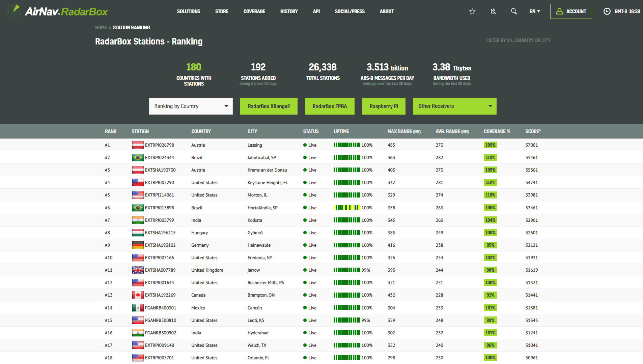643x364 pixels.
Task: Filter by RadarBox XRange2 receivers
Action: coord(269,106)
